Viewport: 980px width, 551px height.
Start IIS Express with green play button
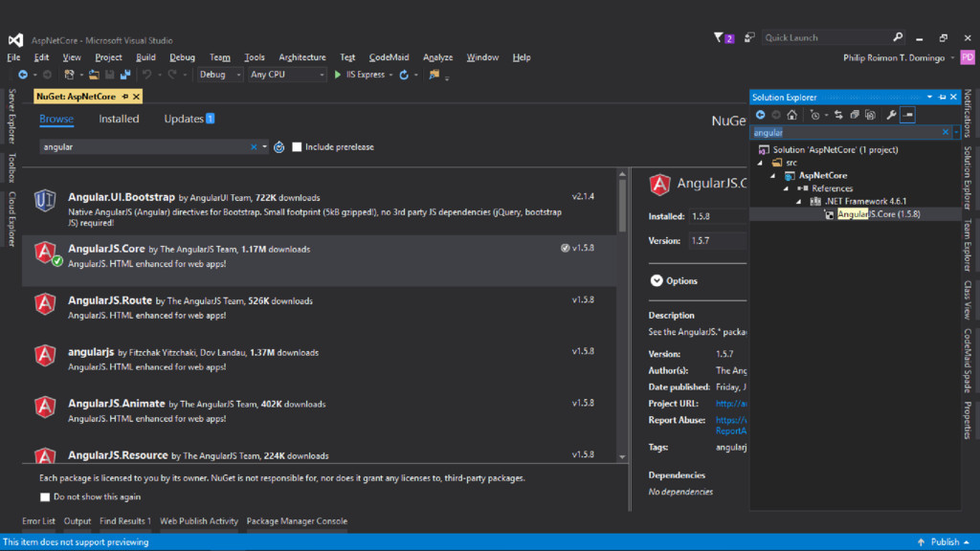pyautogui.click(x=338, y=75)
